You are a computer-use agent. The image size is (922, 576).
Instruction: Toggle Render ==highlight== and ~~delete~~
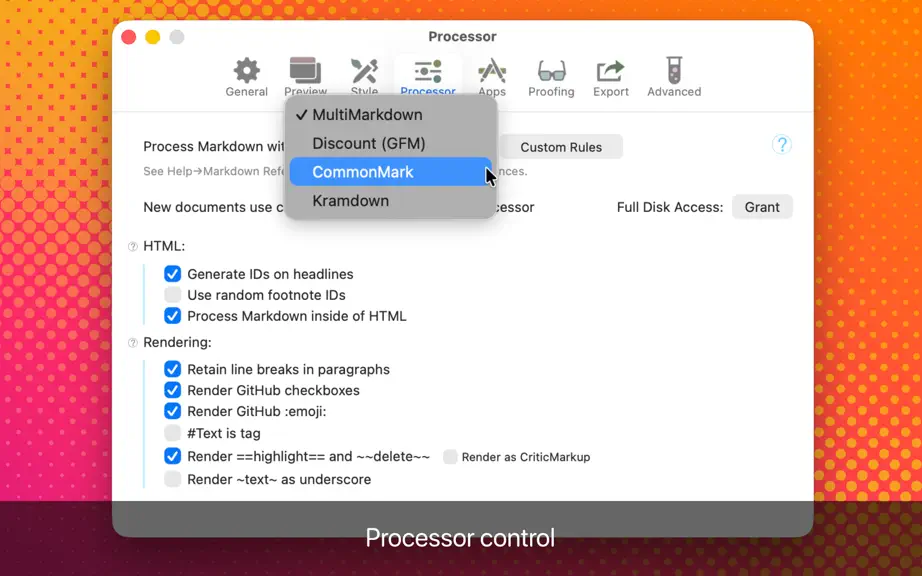(172, 456)
